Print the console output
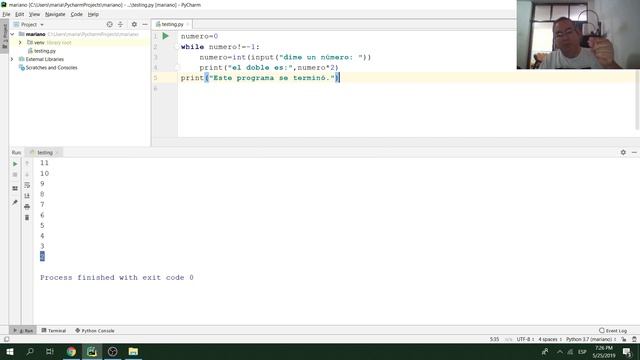This screenshot has height=360, width=640. pyautogui.click(x=27, y=207)
